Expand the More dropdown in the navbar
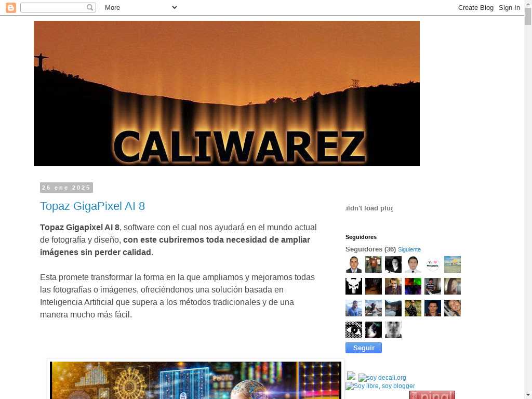This screenshot has width=532, height=399. click(x=141, y=7)
